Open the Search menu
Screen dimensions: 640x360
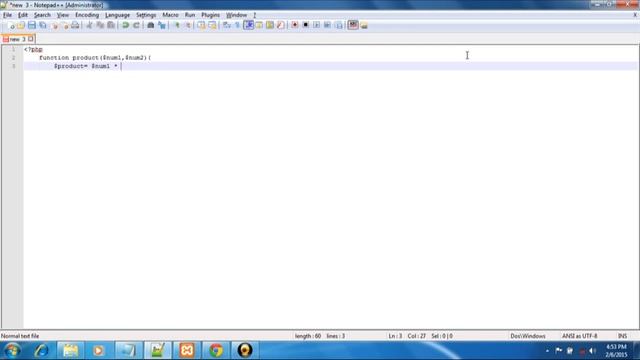[x=42, y=15]
